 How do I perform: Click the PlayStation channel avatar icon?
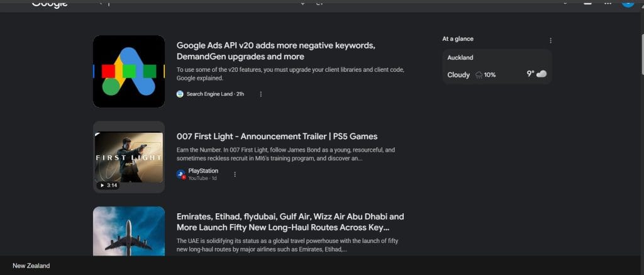[180, 174]
